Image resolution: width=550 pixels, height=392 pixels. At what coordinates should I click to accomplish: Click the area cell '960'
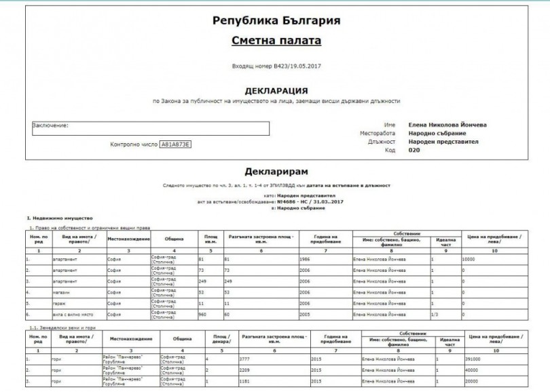coord(210,315)
